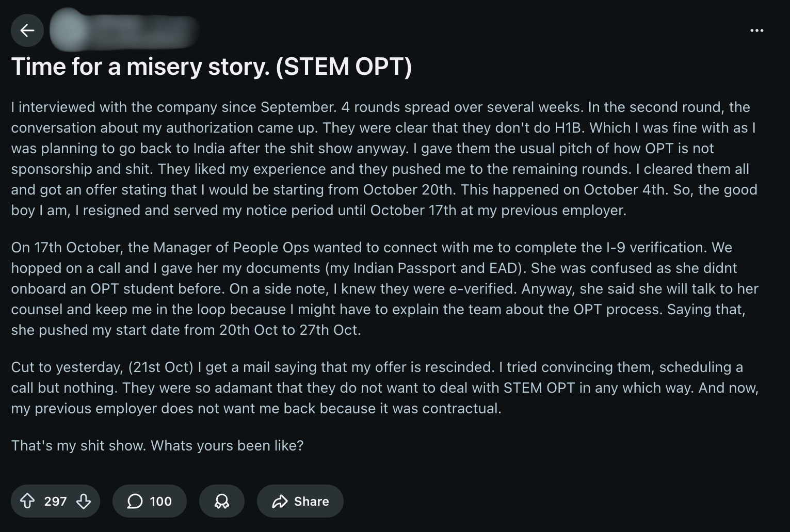790x532 pixels.
Task: Click the blurred user avatar
Action: pos(68,29)
